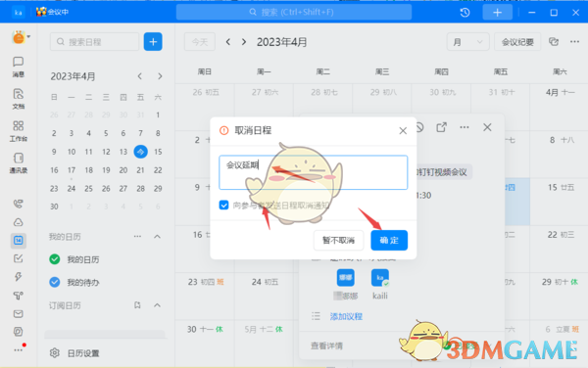Screen dimensions: 588x368
Task: Toggle the send cancellation notice checkbox
Action: pos(223,206)
